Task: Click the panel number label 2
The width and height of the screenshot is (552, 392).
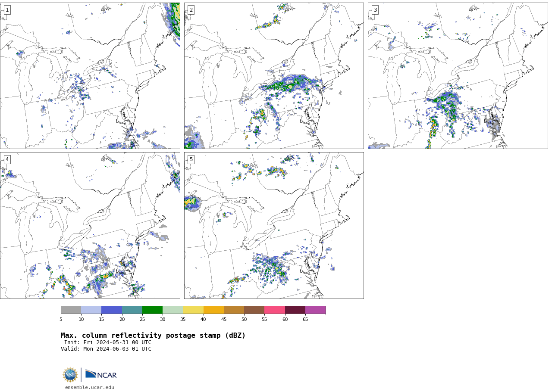Action: coord(191,10)
